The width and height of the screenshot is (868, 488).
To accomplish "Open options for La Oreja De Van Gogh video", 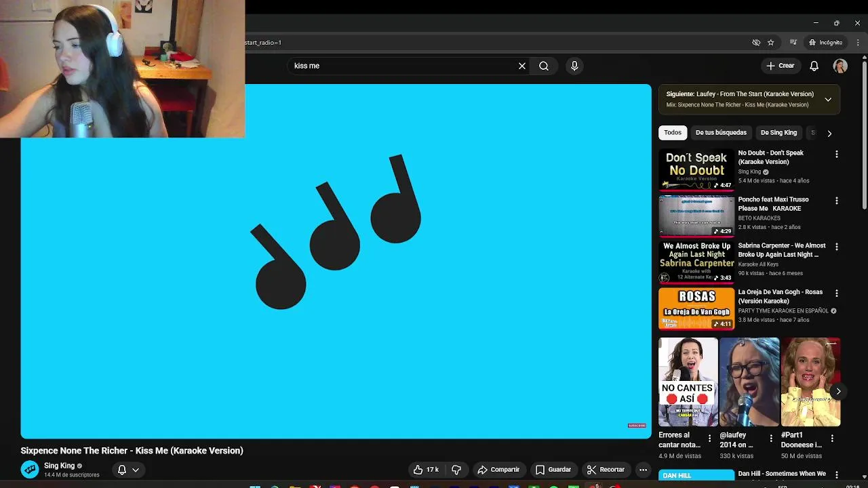I will pos(837,293).
